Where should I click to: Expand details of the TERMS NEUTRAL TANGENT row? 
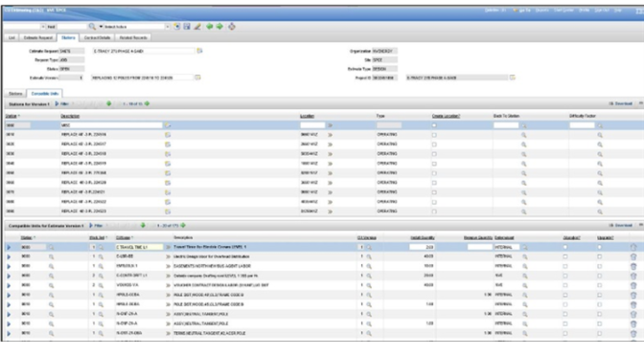[9, 333]
